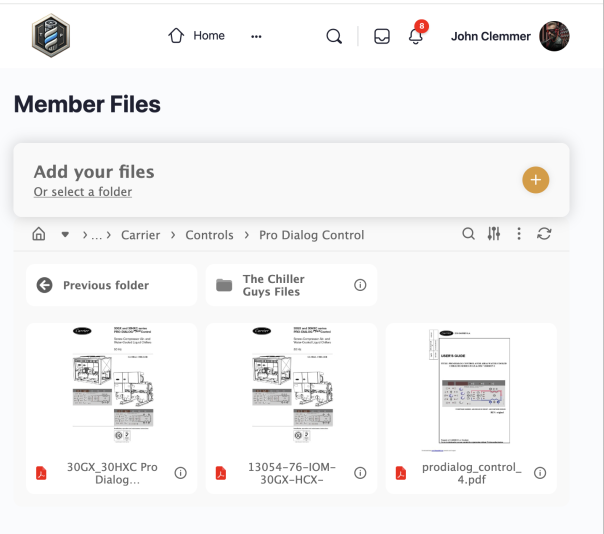Image resolution: width=604 pixels, height=534 pixels.
Task: Open the three-dot more menu in header
Action: (x=256, y=36)
